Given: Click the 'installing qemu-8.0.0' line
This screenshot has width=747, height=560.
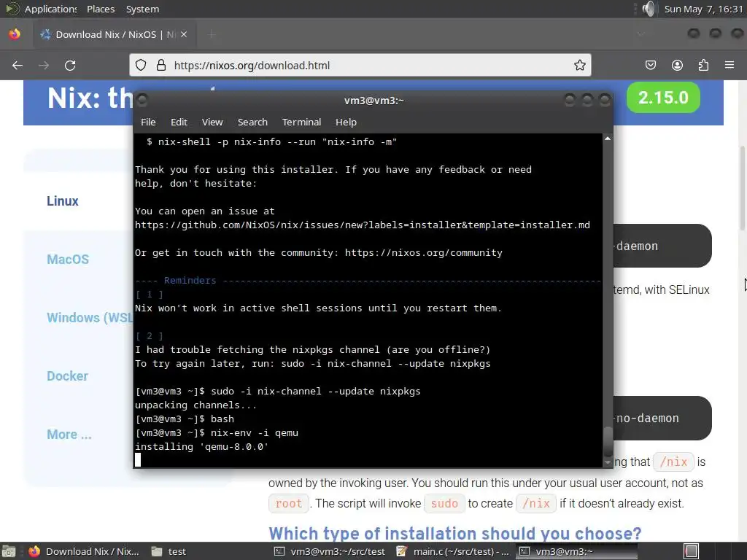Looking at the screenshot, I should coord(201,447).
